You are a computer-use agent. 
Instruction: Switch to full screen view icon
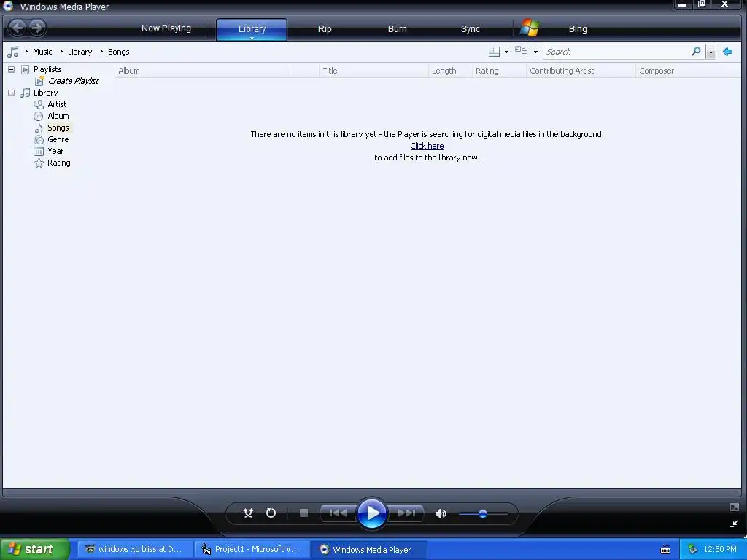point(734,507)
